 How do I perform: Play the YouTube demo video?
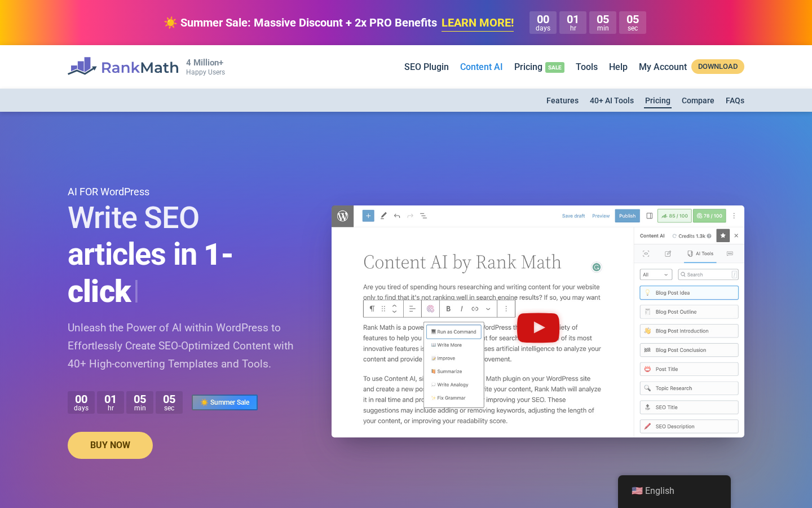(538, 327)
